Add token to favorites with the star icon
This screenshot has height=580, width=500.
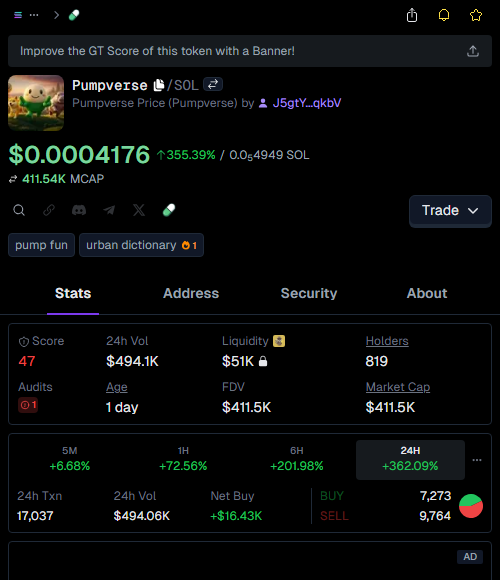pyautogui.click(x=476, y=15)
